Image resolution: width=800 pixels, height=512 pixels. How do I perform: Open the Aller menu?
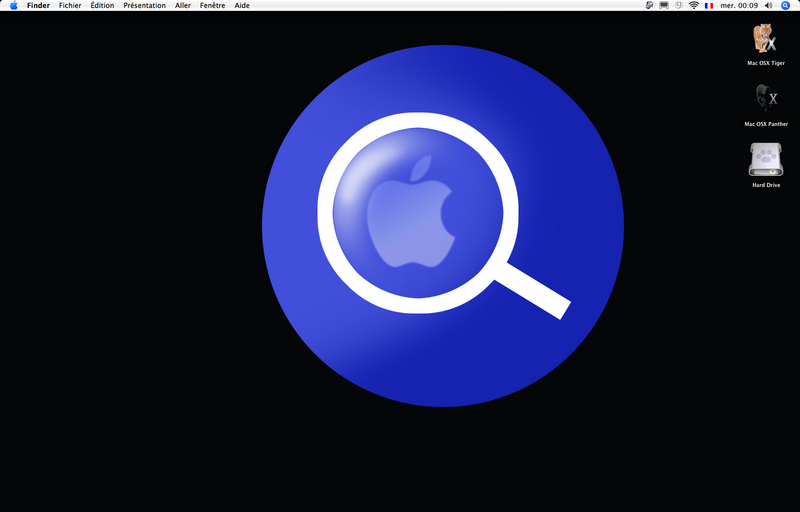click(183, 6)
